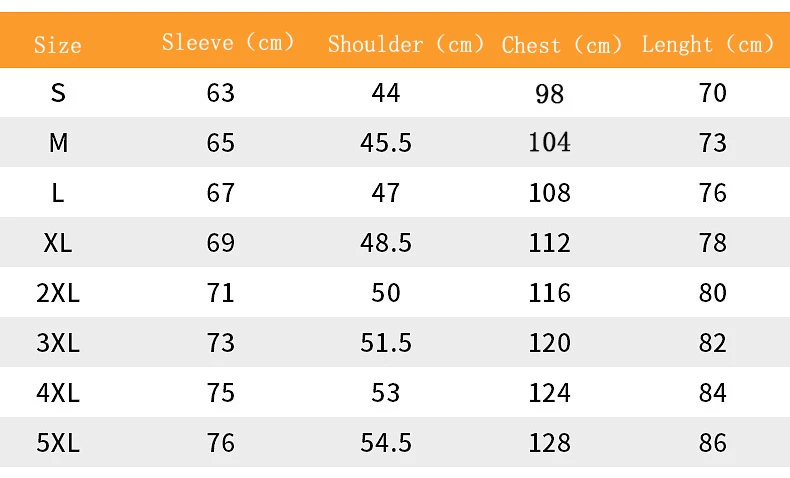Screen dimensions: 790x478
Task: Click chest value 108 for size L
Action: (550, 193)
